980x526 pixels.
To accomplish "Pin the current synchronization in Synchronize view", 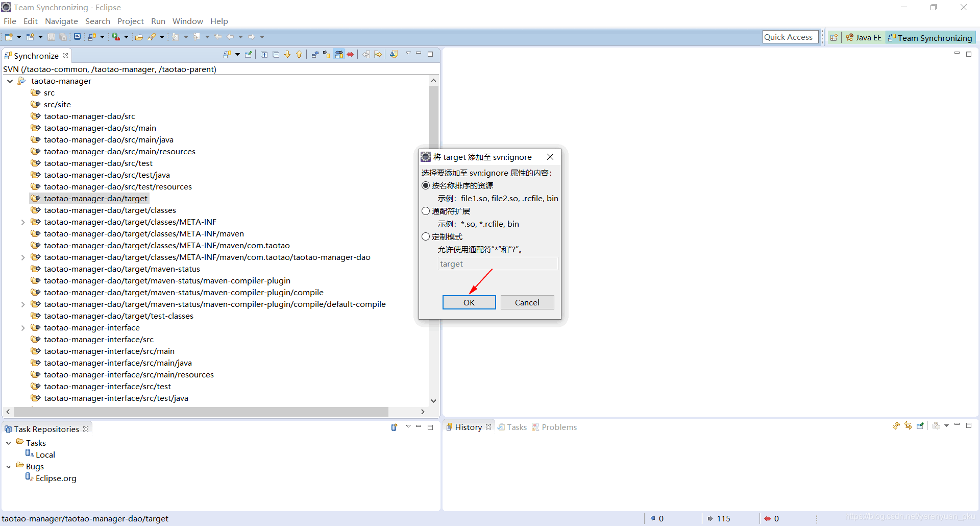I will pos(249,54).
